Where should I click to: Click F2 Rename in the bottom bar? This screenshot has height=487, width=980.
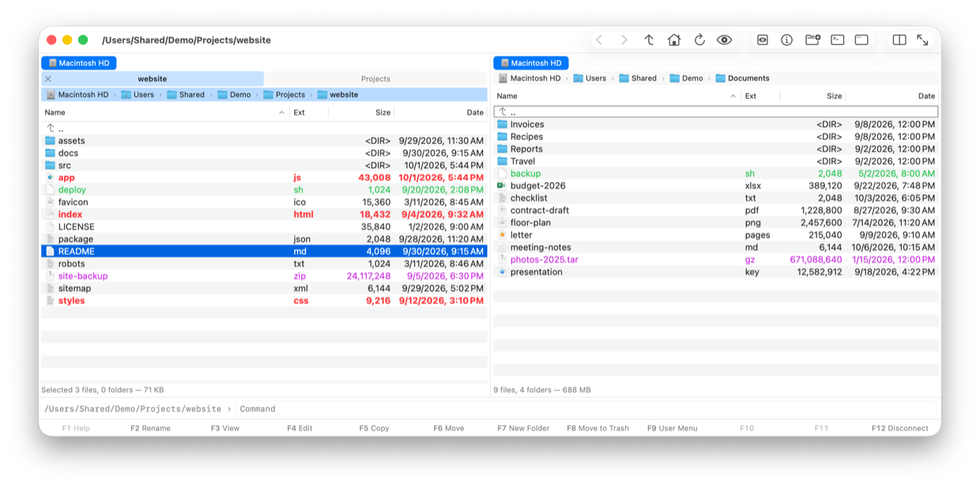point(150,428)
